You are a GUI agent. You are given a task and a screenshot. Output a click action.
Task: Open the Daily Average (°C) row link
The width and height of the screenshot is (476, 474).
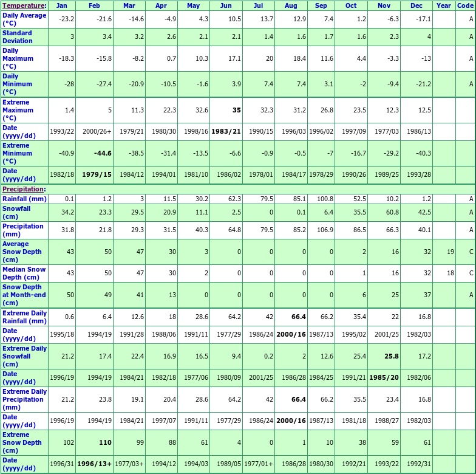[24, 19]
